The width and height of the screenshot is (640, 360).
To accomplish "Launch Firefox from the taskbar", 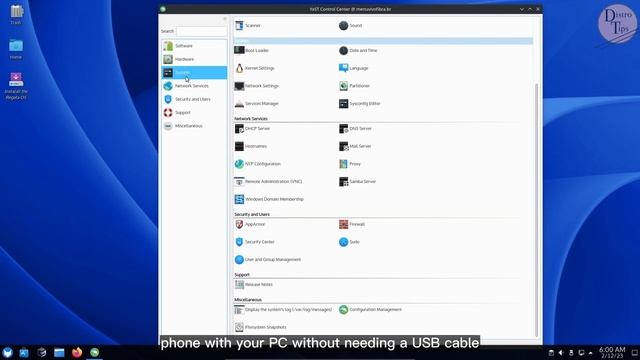I will (x=77, y=352).
